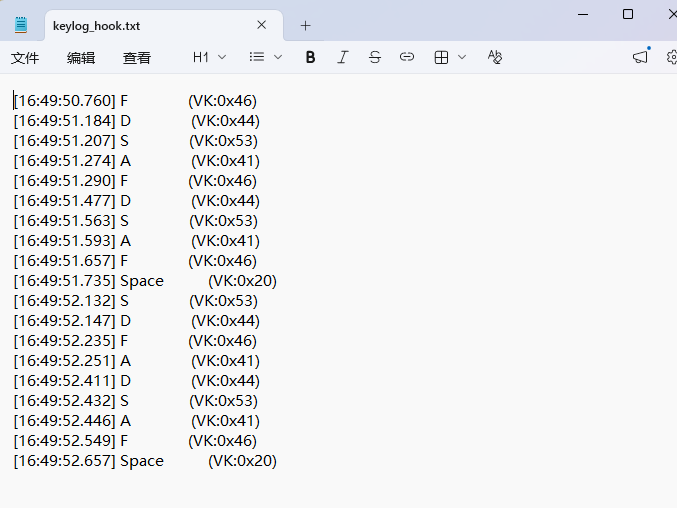
Task: Open the settings gear icon
Action: pyautogui.click(x=671, y=57)
